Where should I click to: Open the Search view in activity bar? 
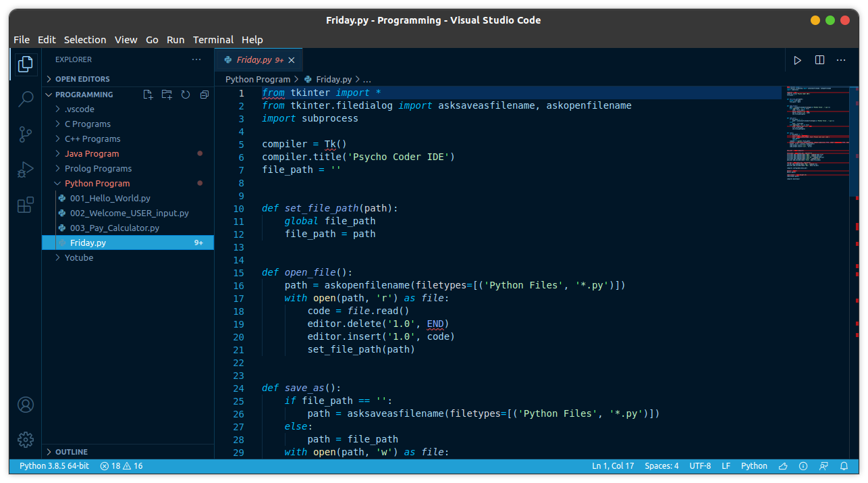tap(26, 99)
